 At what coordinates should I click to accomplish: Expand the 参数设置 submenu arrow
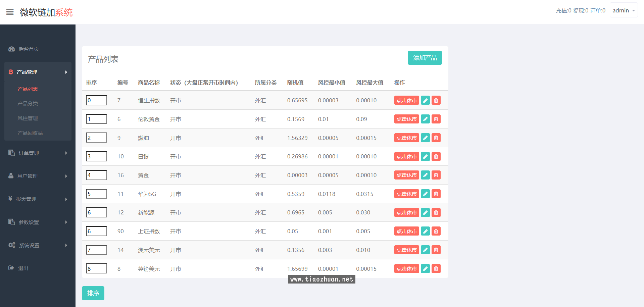click(x=66, y=222)
